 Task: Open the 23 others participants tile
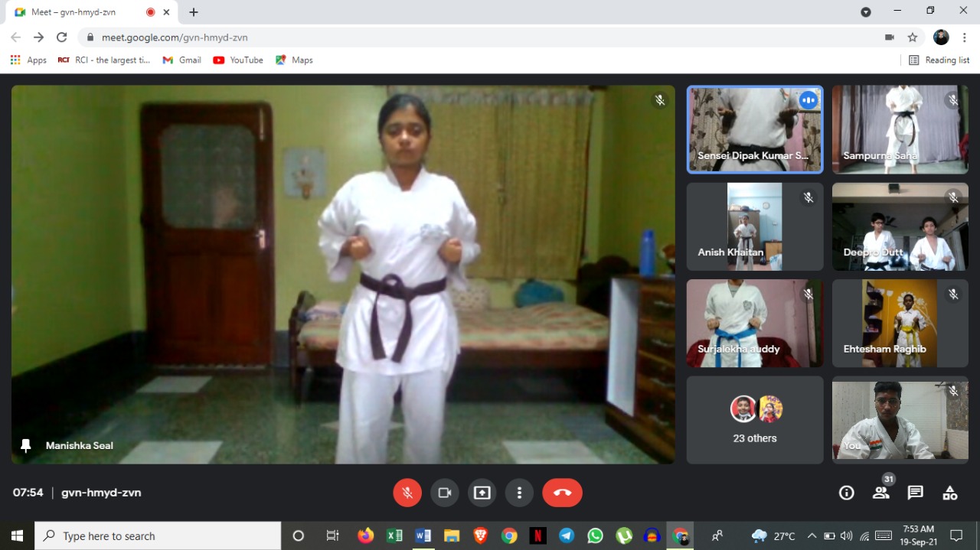(x=755, y=420)
